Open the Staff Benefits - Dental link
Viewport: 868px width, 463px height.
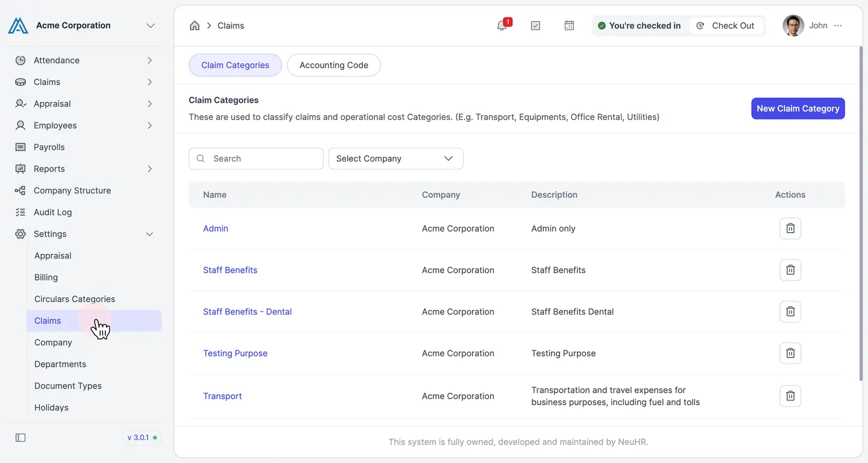tap(247, 312)
